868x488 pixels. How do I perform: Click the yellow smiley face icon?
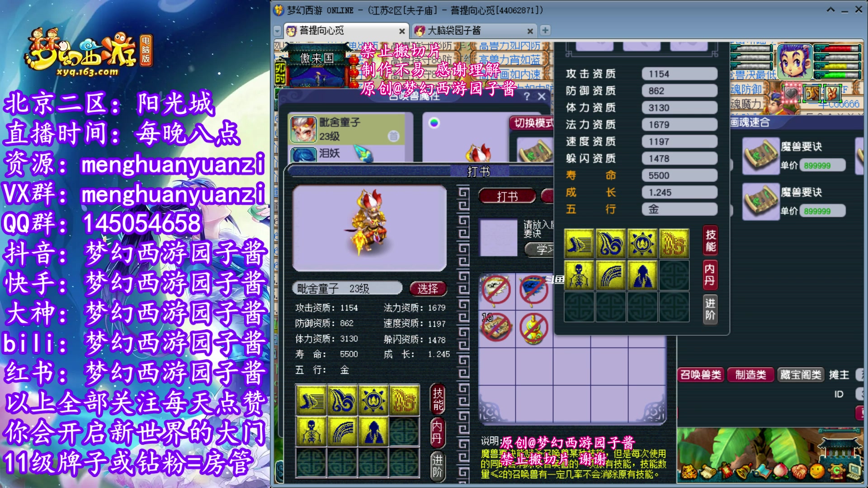[817, 472]
